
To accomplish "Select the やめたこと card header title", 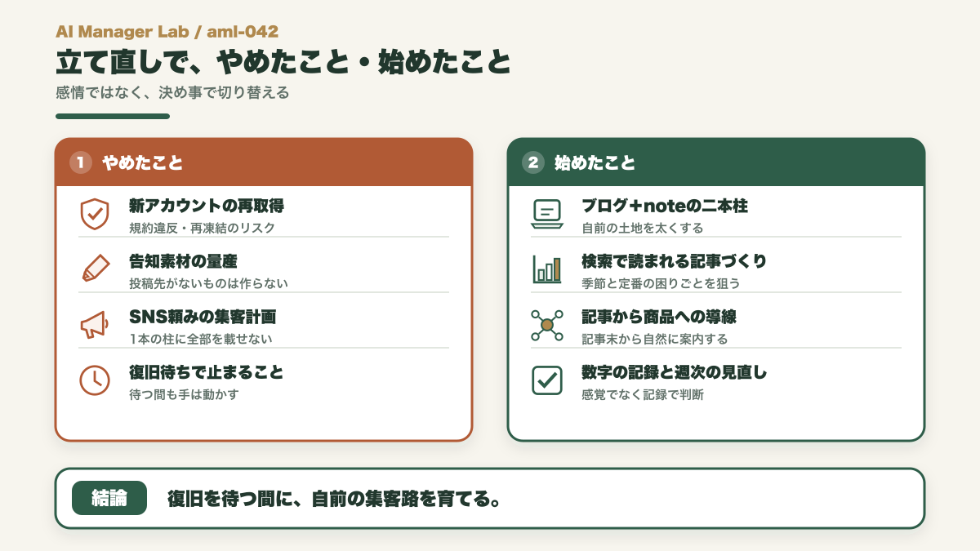I will click(142, 162).
